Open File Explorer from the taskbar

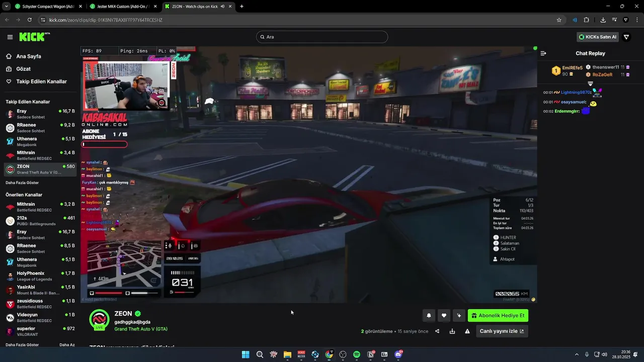pyautogui.click(x=287, y=354)
